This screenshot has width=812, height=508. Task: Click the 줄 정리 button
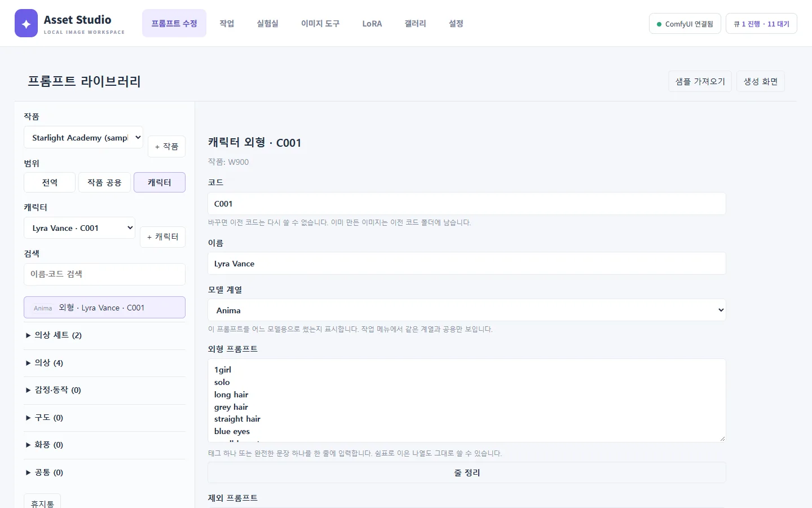[x=467, y=472]
